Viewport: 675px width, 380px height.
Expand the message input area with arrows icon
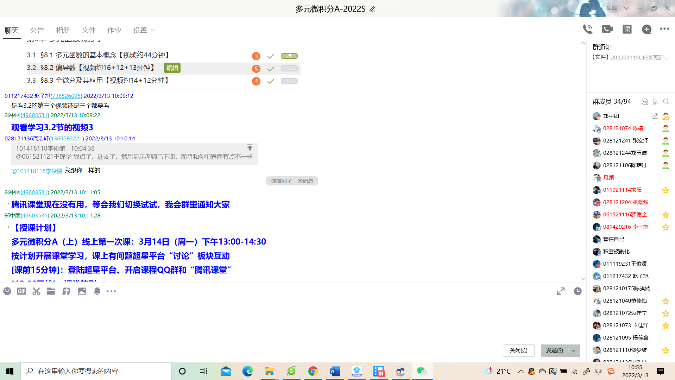coord(560,291)
